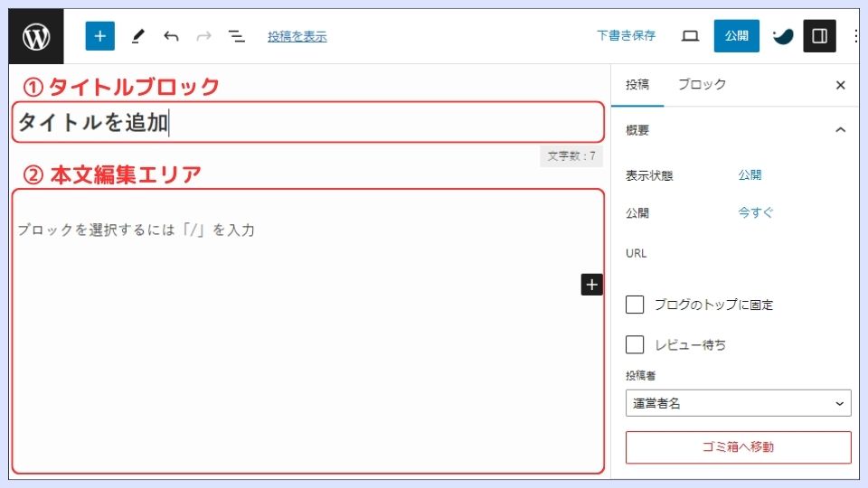Click the black add block plus button in the body area
The image size is (868, 488).
591,285
